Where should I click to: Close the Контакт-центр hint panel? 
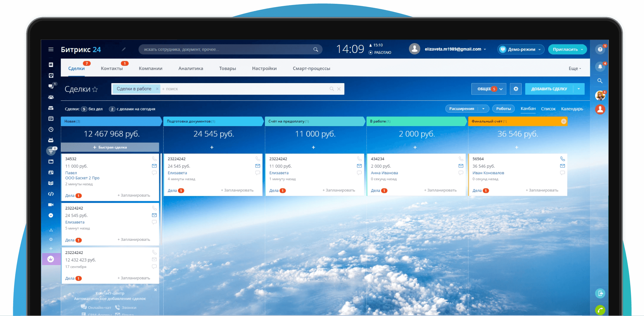coord(155,290)
